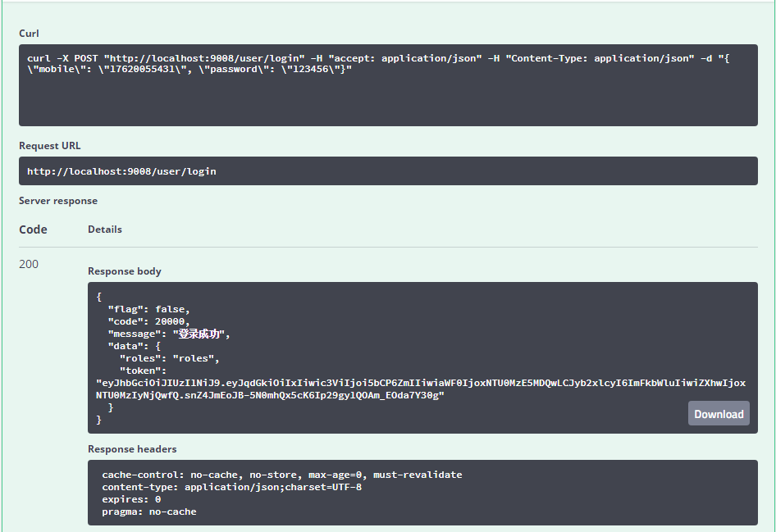Click the "flag": false line in the JSON
The width and height of the screenshot is (776, 532).
click(x=148, y=309)
